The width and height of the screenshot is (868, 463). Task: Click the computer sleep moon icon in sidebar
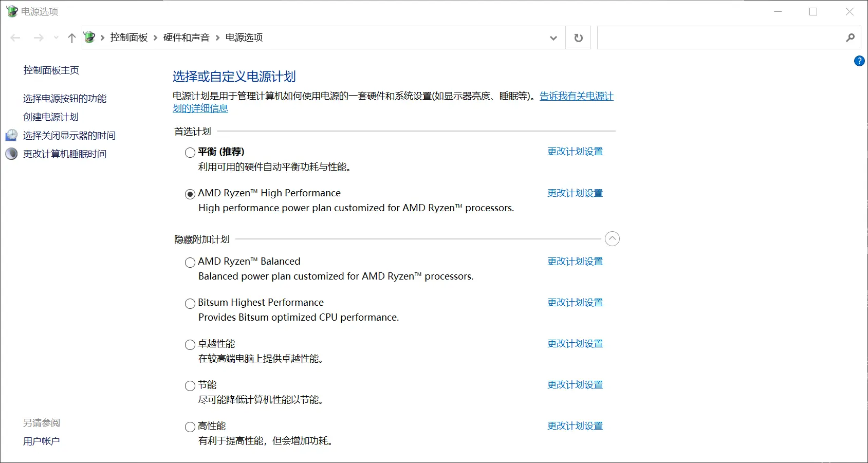(11, 154)
